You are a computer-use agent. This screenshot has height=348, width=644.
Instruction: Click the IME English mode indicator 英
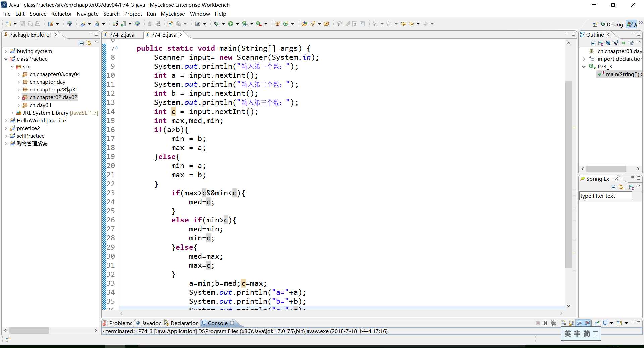coord(567,334)
